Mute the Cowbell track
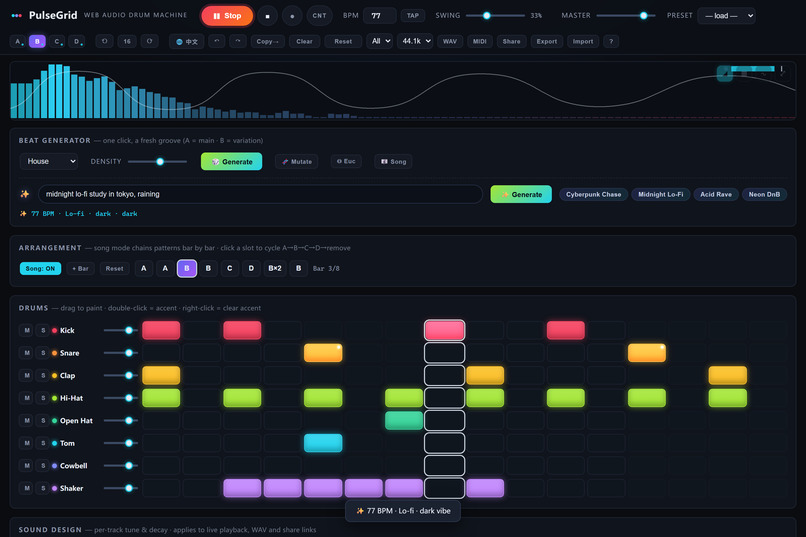The image size is (806, 537). point(27,466)
